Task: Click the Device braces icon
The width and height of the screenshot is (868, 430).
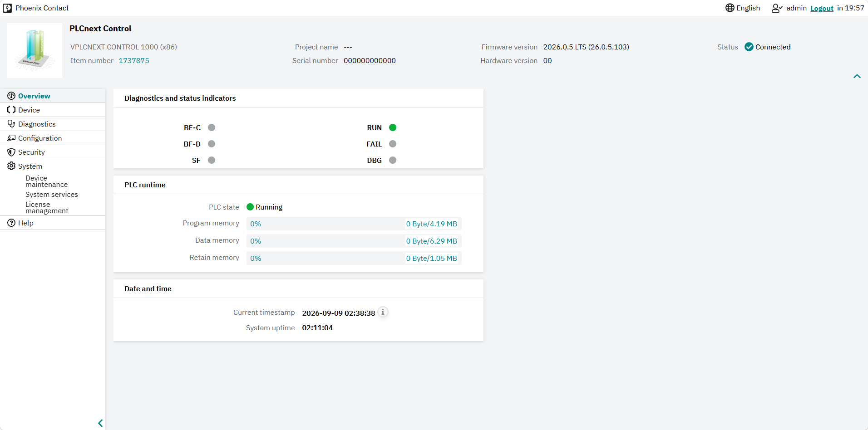Action: pyautogui.click(x=11, y=110)
